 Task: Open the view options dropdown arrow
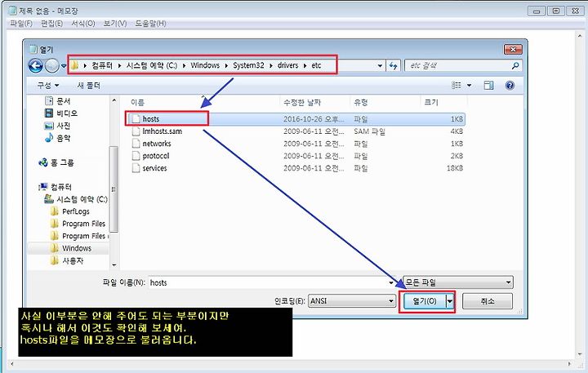click(x=469, y=86)
